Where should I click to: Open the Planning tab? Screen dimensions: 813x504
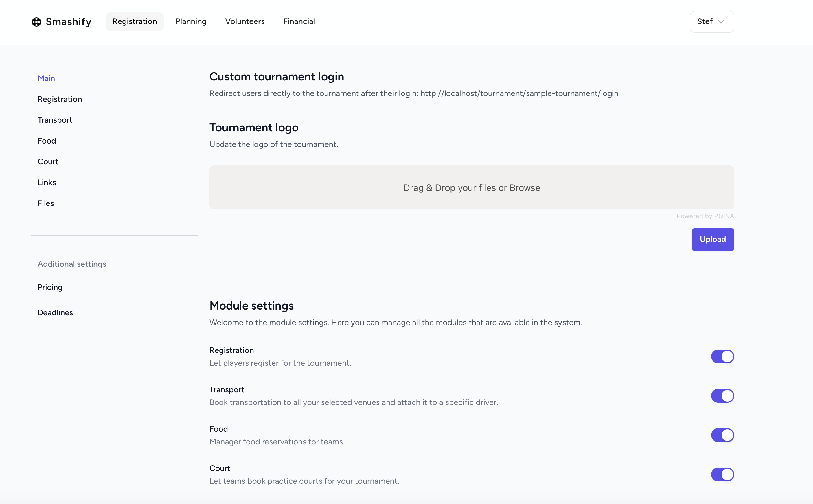coord(191,22)
